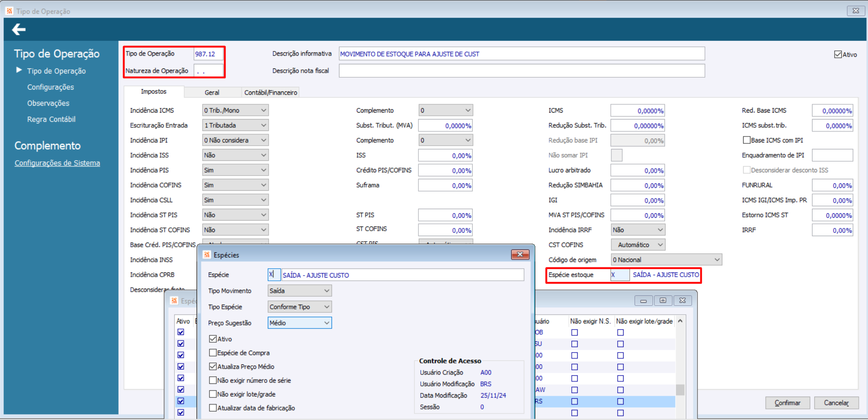This screenshot has height=420, width=868.
Task: Click the list's vertical scrollbar thumb
Action: [x=680, y=390]
